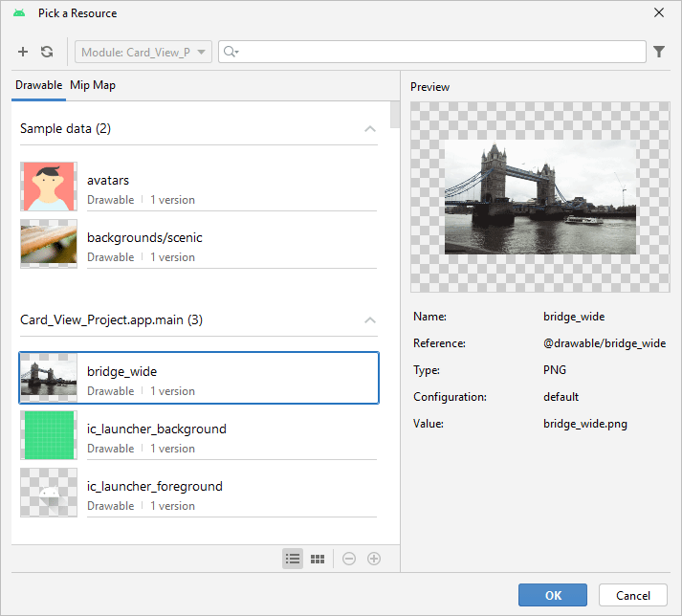Click the zoom in thumbnail size icon
This screenshot has width=682, height=616.
[374, 559]
